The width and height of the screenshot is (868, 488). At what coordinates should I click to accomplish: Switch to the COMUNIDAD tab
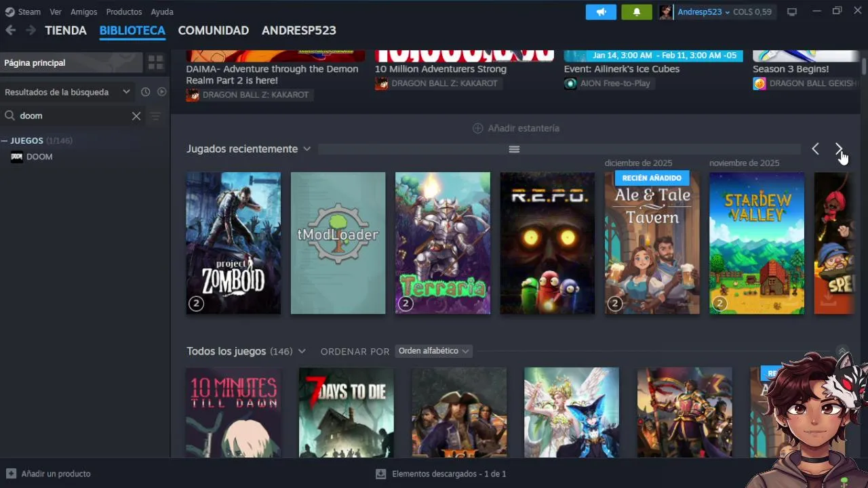click(x=214, y=30)
